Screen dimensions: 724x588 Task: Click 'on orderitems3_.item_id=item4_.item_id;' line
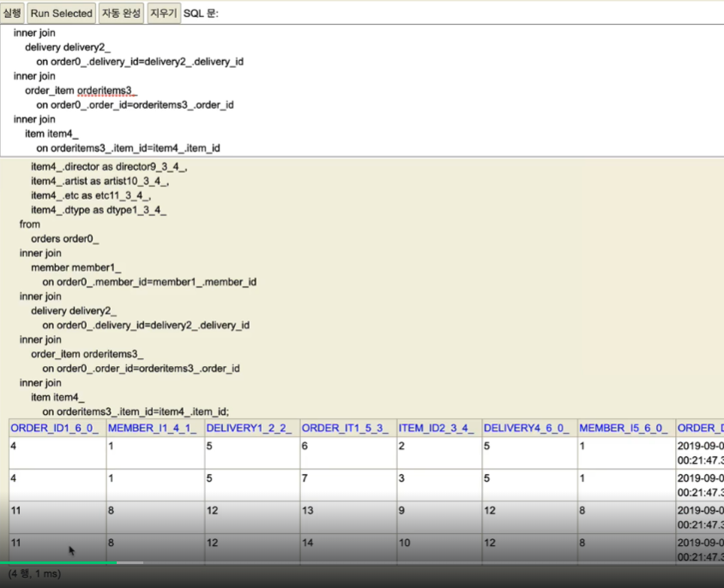pos(136,411)
